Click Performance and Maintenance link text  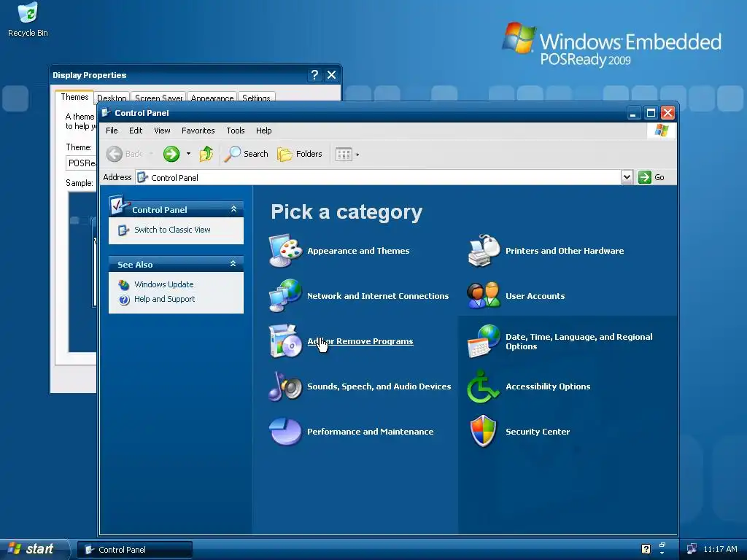click(370, 432)
